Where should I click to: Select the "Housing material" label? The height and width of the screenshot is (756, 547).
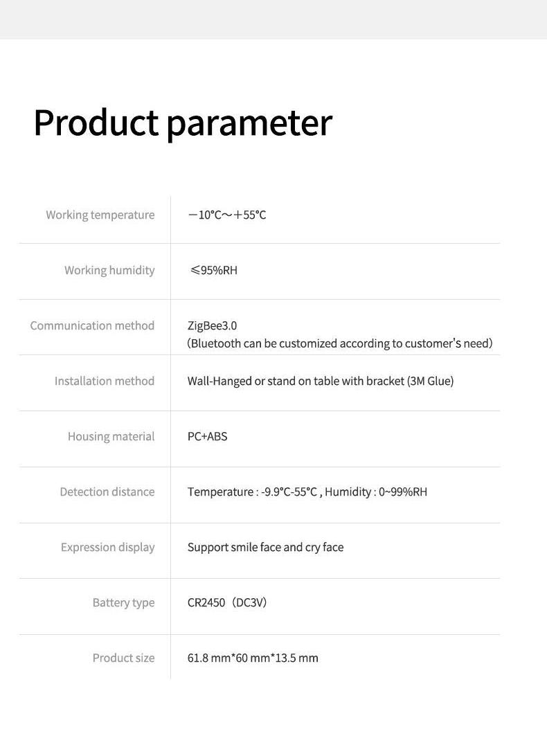pyautogui.click(x=111, y=436)
